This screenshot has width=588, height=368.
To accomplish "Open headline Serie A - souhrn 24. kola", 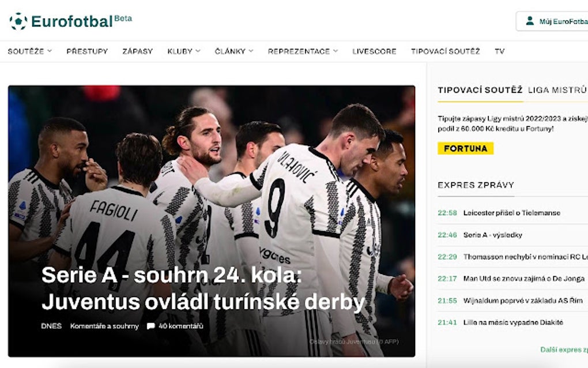I will pos(203,288).
